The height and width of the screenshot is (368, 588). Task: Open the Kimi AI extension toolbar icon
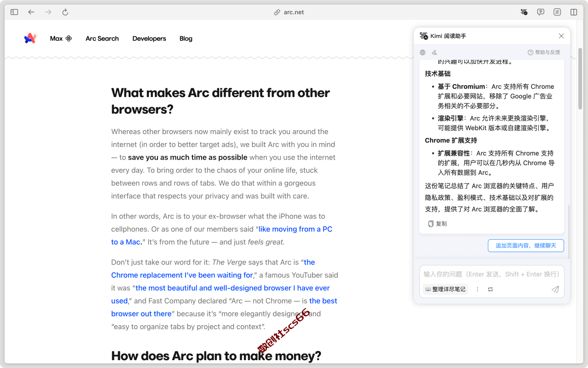click(524, 12)
